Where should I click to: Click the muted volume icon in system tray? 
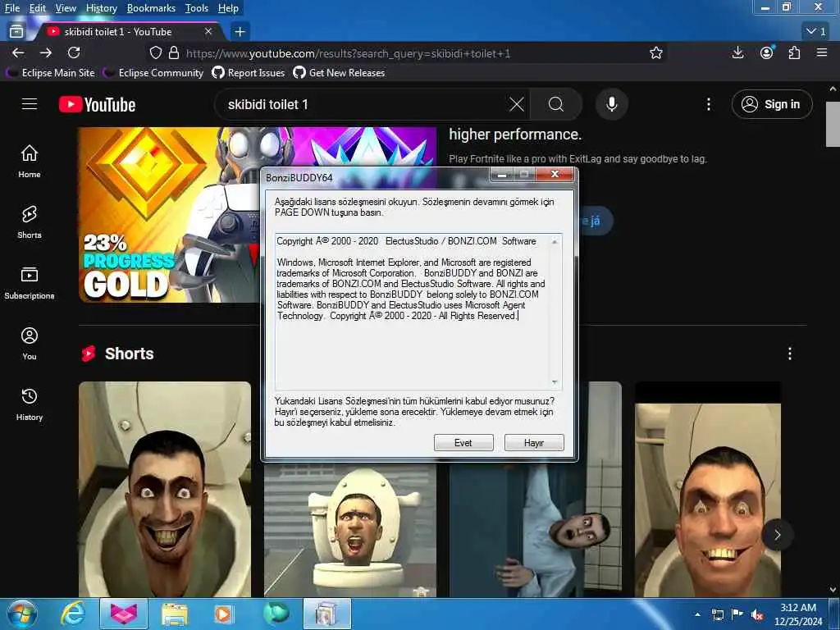757,614
